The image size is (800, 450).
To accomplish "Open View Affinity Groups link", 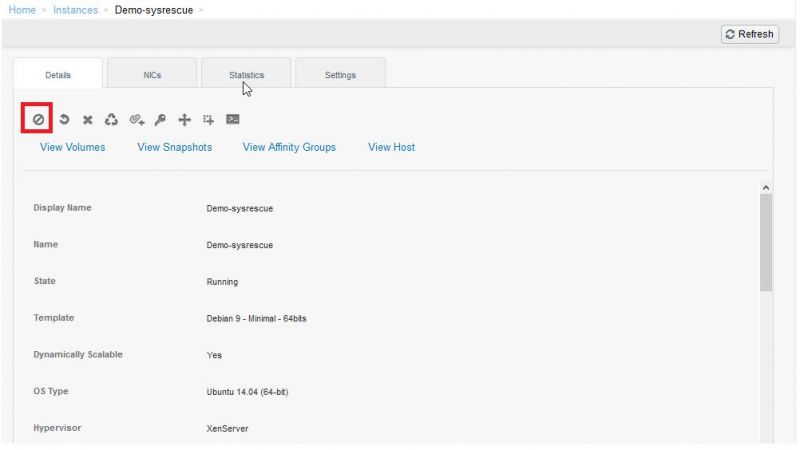I will tap(289, 147).
